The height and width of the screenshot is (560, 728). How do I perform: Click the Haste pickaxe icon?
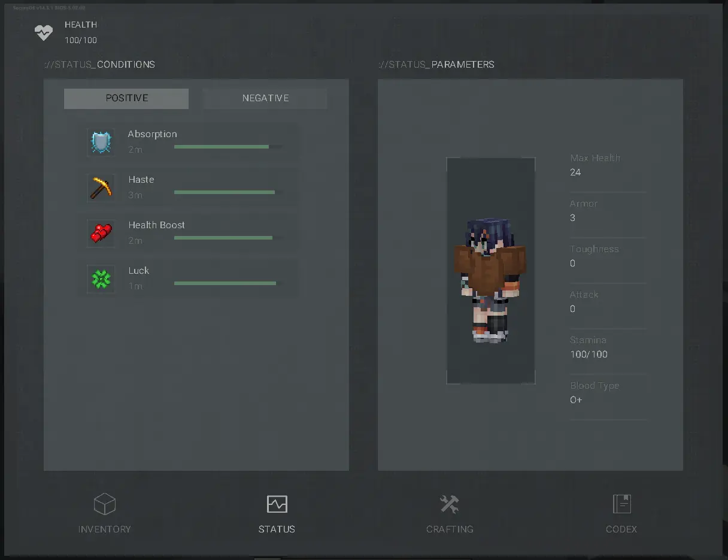coord(101,188)
